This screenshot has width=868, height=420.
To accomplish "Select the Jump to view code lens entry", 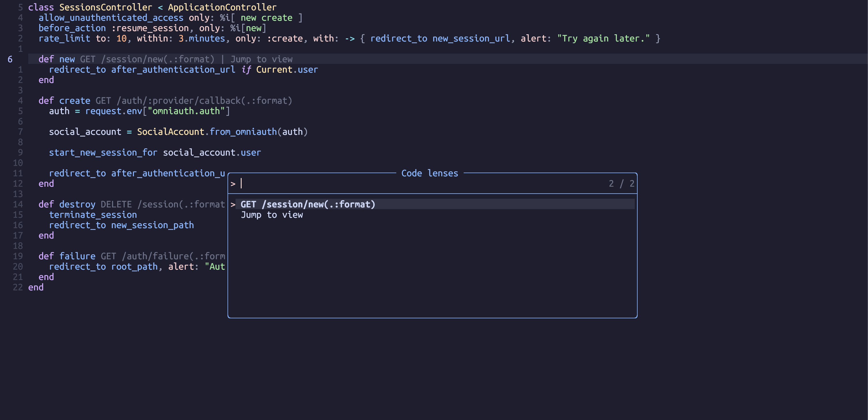I will pos(272,215).
